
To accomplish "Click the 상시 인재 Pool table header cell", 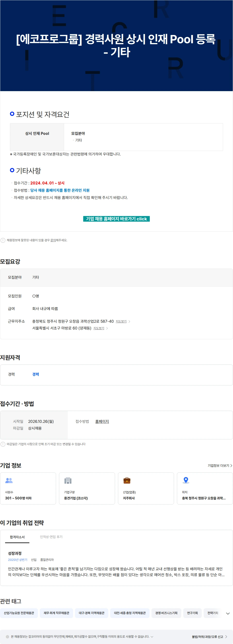I will 37,137.
